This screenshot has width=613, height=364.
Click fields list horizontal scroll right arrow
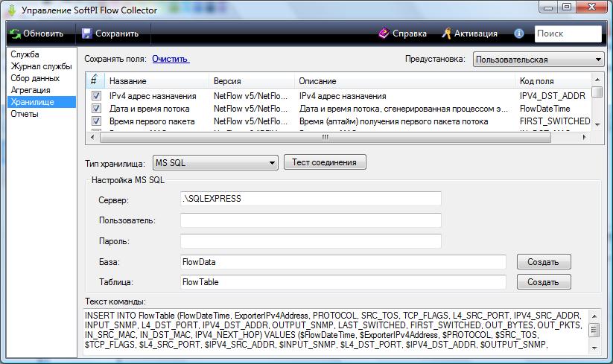[585, 137]
